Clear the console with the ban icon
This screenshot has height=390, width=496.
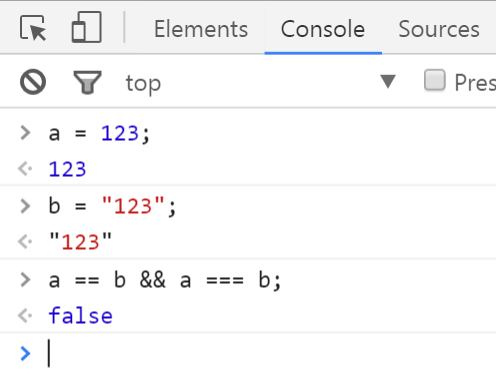(x=33, y=82)
